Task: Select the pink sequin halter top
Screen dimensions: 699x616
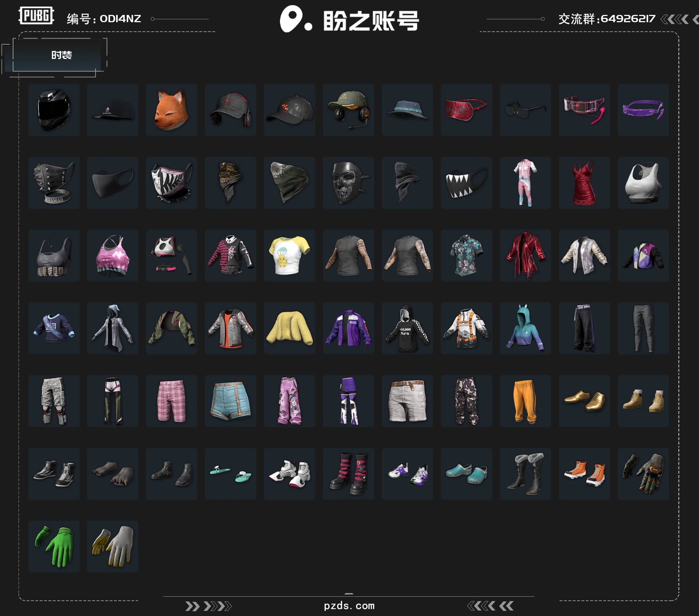Action: (x=112, y=255)
